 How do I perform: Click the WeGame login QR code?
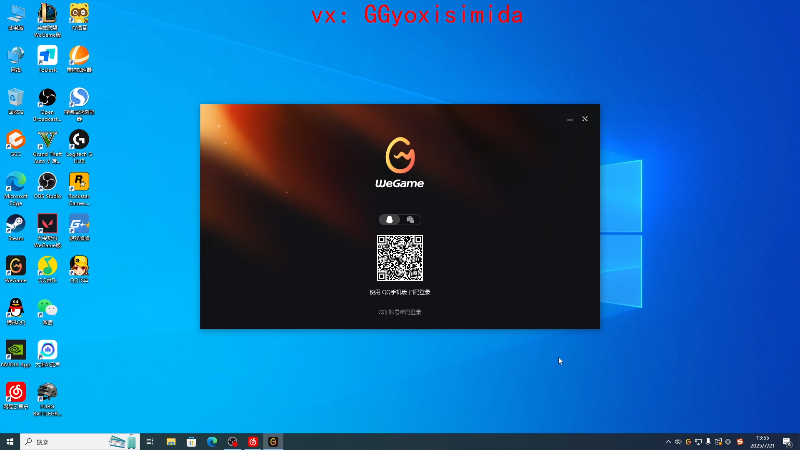[x=399, y=258]
